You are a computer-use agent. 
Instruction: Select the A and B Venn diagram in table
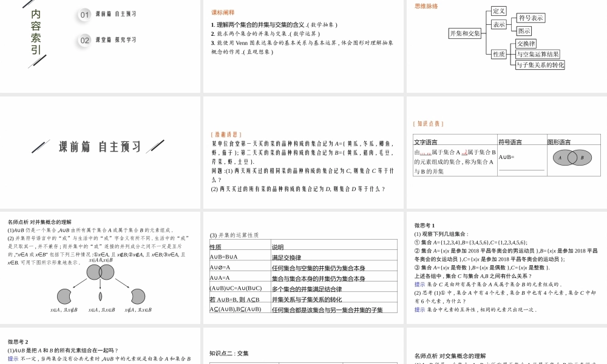pyautogui.click(x=572, y=158)
